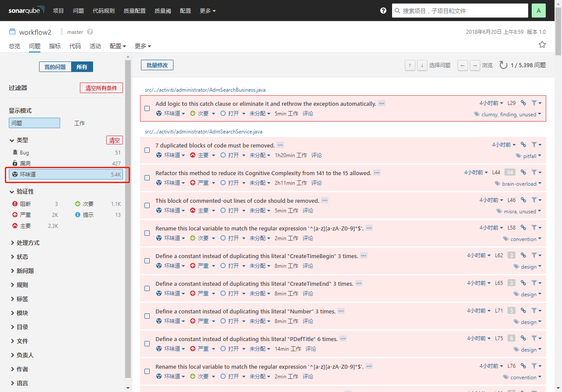Select previous issue with up arrow
This screenshot has width=562, height=392.
pyautogui.click(x=410, y=65)
